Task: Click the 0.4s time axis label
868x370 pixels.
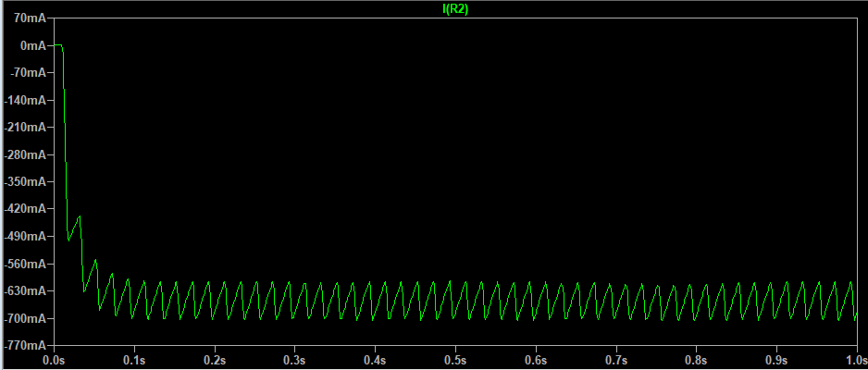Action: click(x=375, y=361)
